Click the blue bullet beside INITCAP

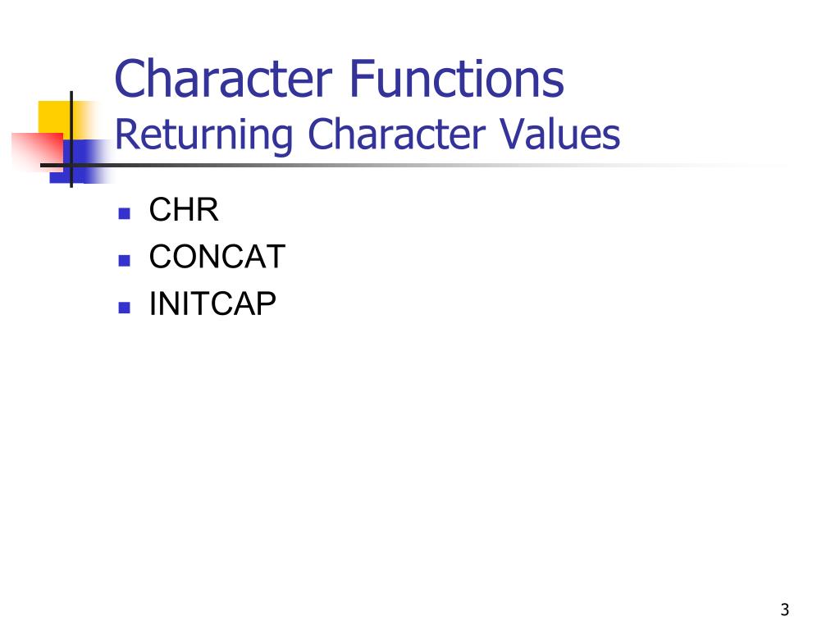(x=125, y=308)
